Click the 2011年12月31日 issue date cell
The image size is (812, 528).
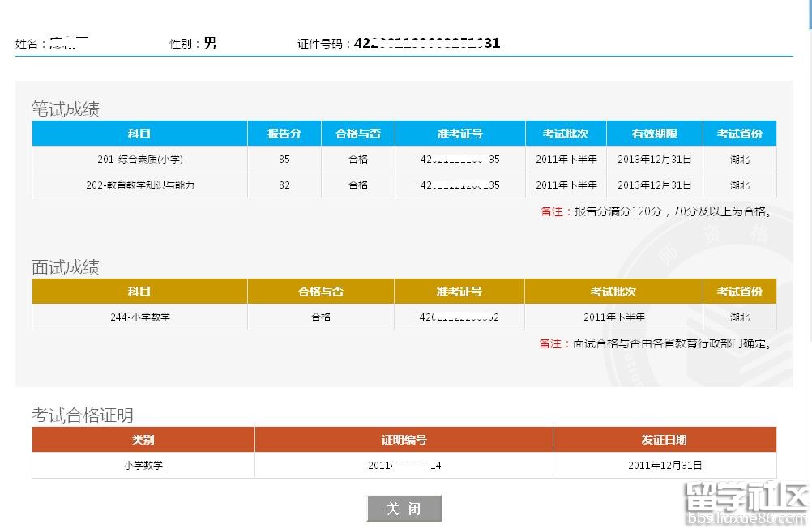(x=664, y=466)
